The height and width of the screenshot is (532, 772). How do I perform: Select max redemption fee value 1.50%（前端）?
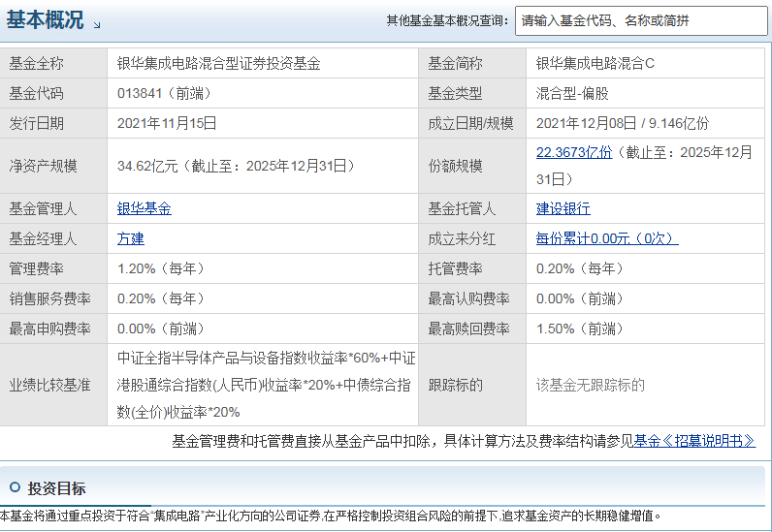(x=581, y=329)
